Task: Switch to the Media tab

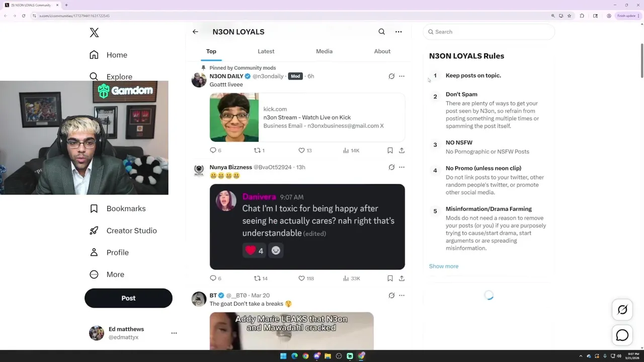Action: (x=324, y=51)
